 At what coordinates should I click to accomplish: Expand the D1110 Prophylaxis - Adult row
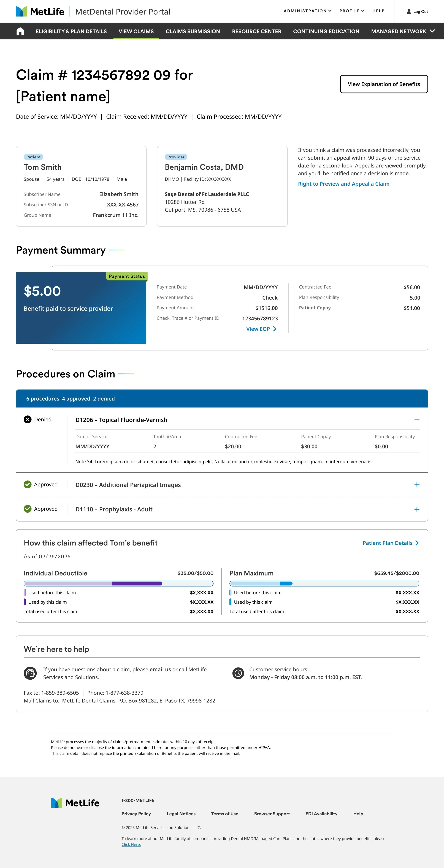pyautogui.click(x=417, y=509)
